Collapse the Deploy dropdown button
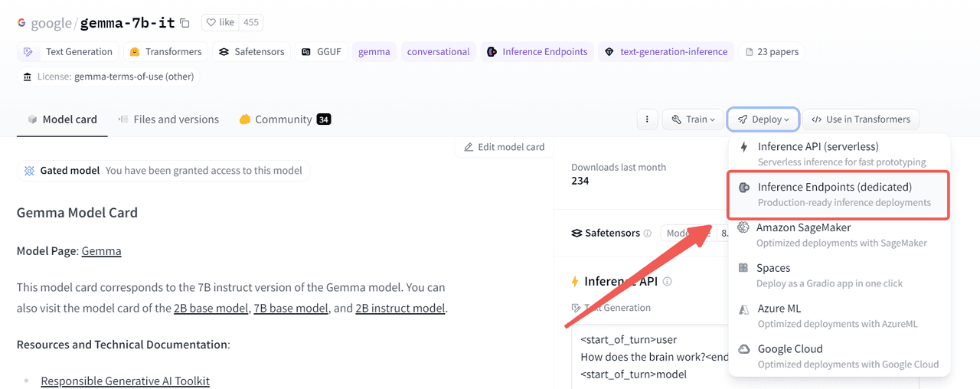980x389 pixels. (763, 119)
